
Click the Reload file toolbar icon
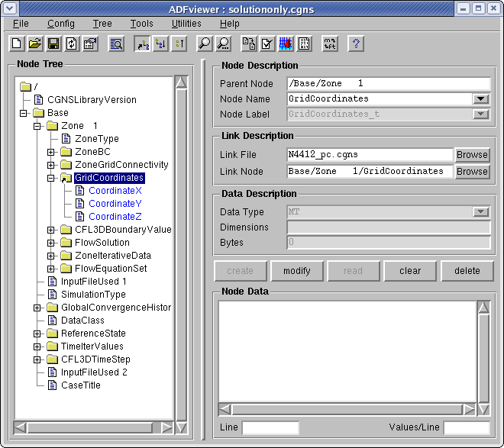point(72,44)
